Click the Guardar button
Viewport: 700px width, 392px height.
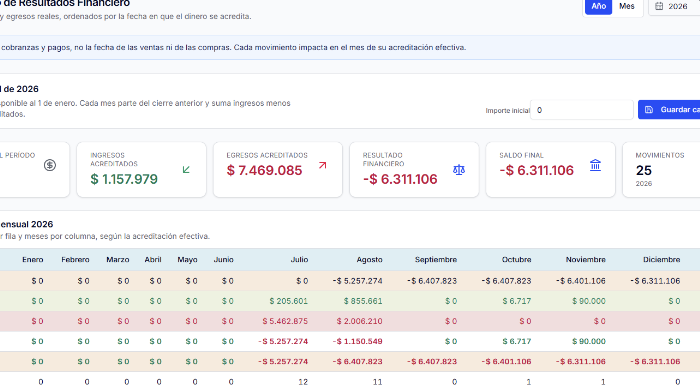coord(669,110)
